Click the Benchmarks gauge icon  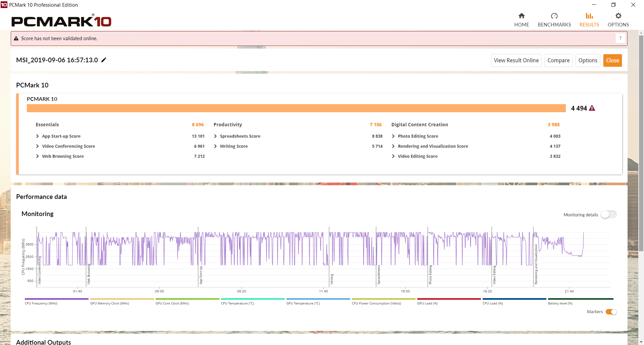554,16
